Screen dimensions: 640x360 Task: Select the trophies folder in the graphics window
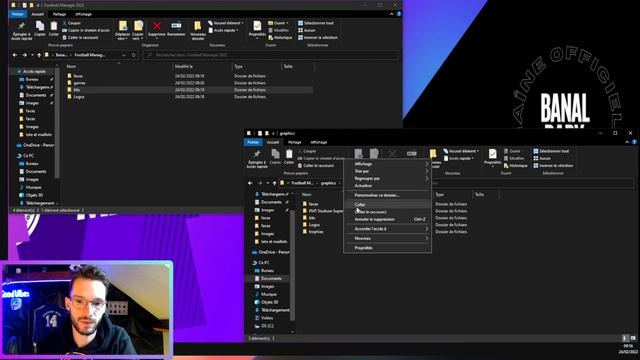tap(313, 232)
